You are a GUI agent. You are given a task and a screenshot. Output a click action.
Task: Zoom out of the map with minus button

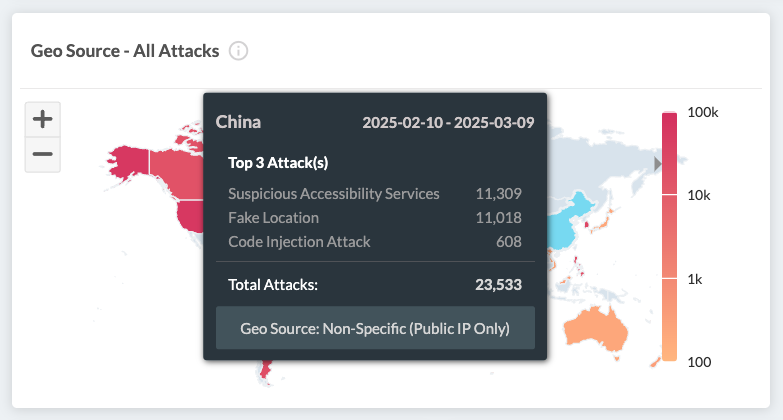click(43, 154)
